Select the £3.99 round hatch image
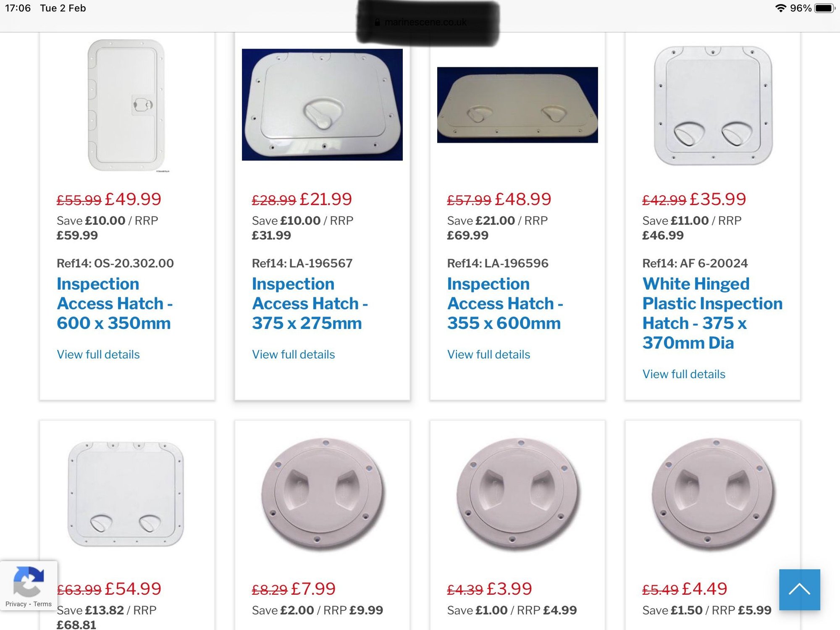840x630 pixels. click(x=517, y=493)
